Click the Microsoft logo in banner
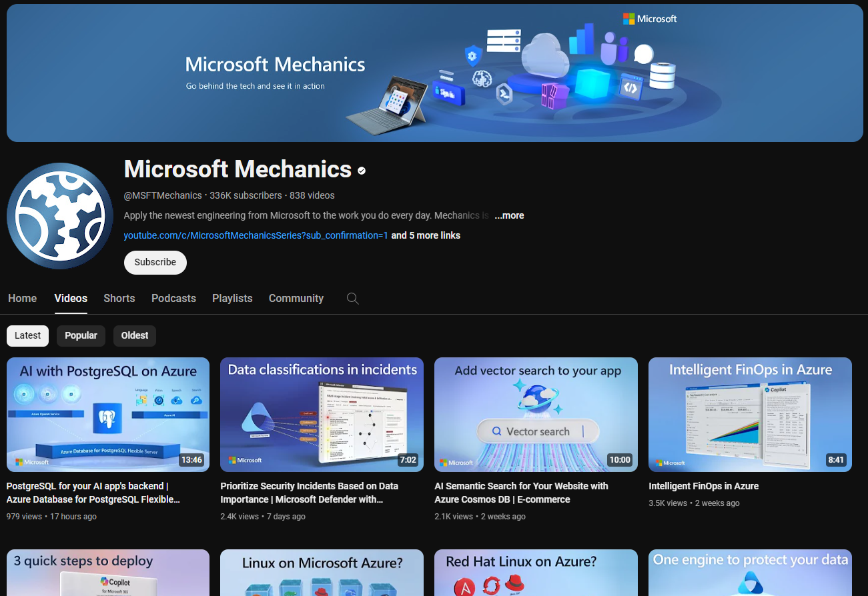This screenshot has height=596, width=868. [x=650, y=19]
